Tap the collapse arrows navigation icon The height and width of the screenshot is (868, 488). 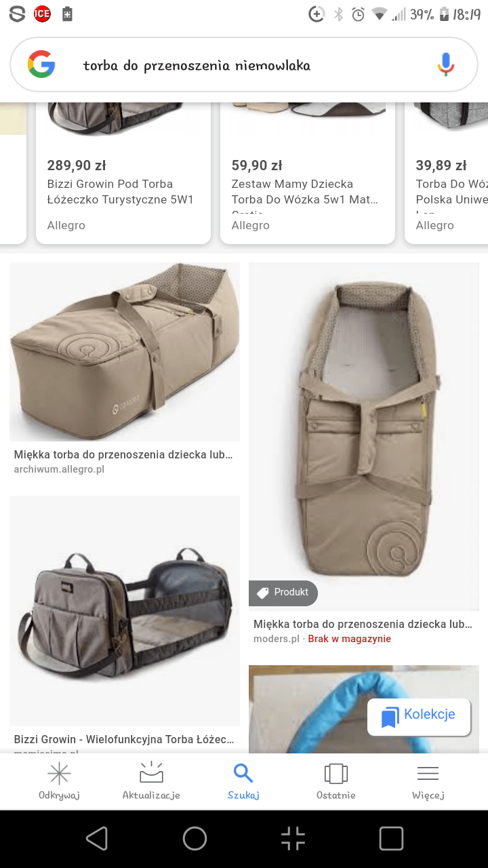pos(293,839)
